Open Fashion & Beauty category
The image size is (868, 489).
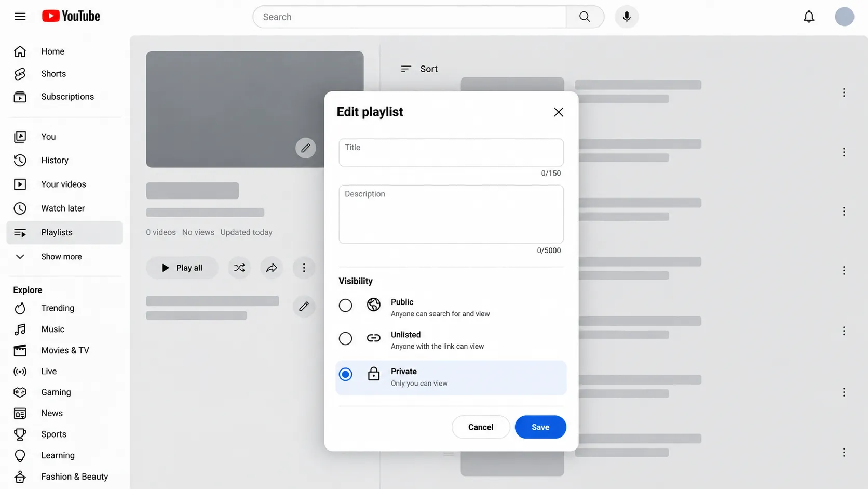(x=64, y=477)
